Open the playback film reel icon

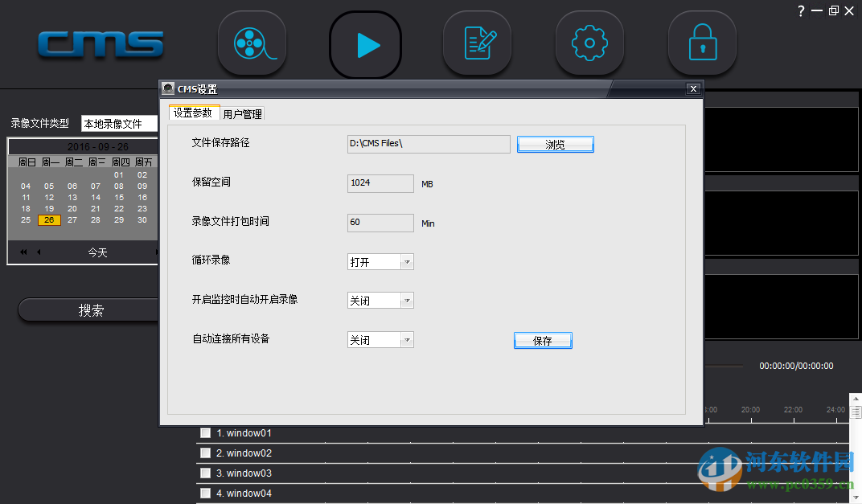[252, 44]
